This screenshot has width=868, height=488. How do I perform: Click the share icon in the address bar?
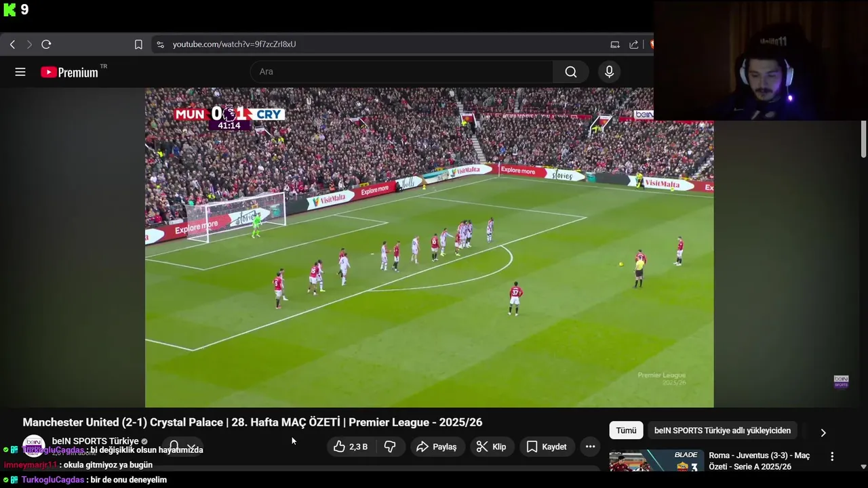click(634, 44)
